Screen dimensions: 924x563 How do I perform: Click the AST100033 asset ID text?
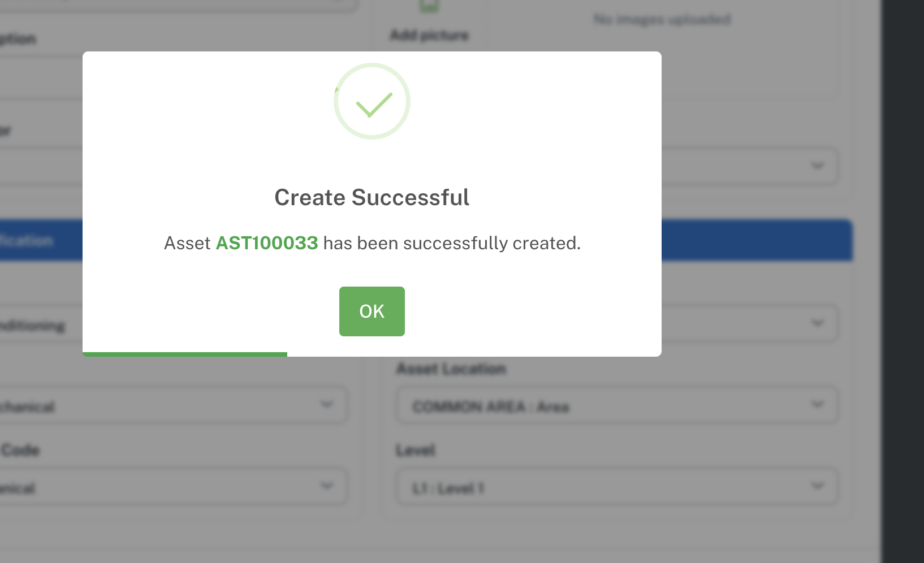click(267, 243)
